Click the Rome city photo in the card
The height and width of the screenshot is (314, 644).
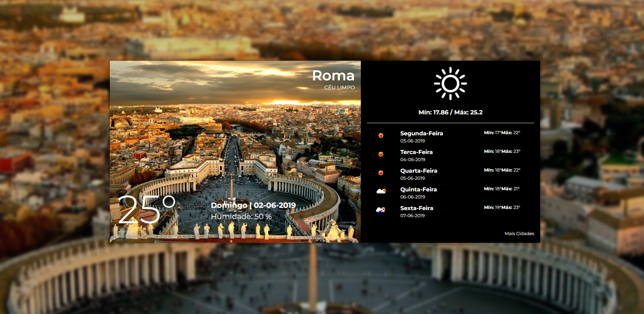pyautogui.click(x=235, y=152)
